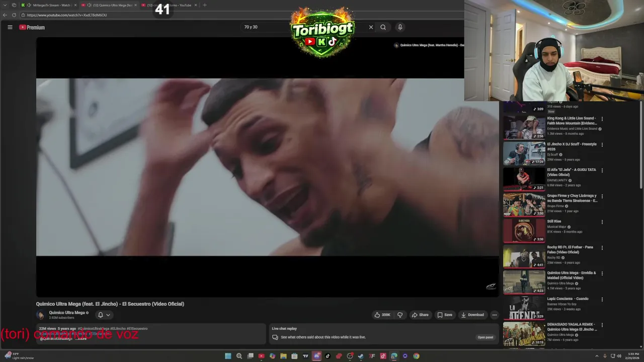Switch to the MrVargasTv Stream tab

click(x=49, y=5)
